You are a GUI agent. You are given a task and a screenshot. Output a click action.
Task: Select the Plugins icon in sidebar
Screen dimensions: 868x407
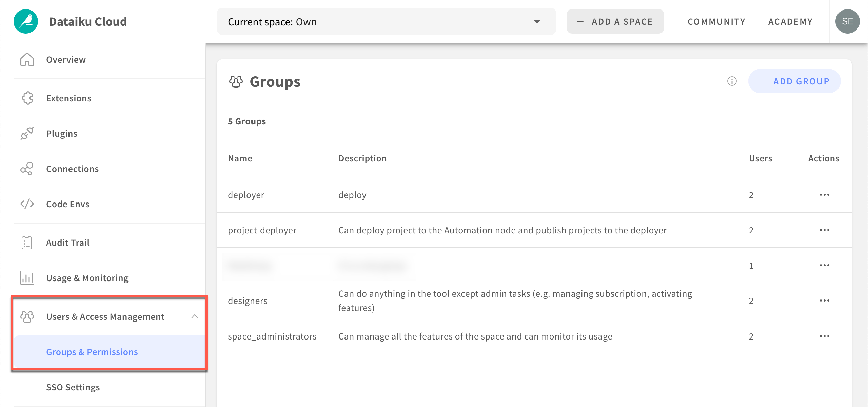coord(26,133)
